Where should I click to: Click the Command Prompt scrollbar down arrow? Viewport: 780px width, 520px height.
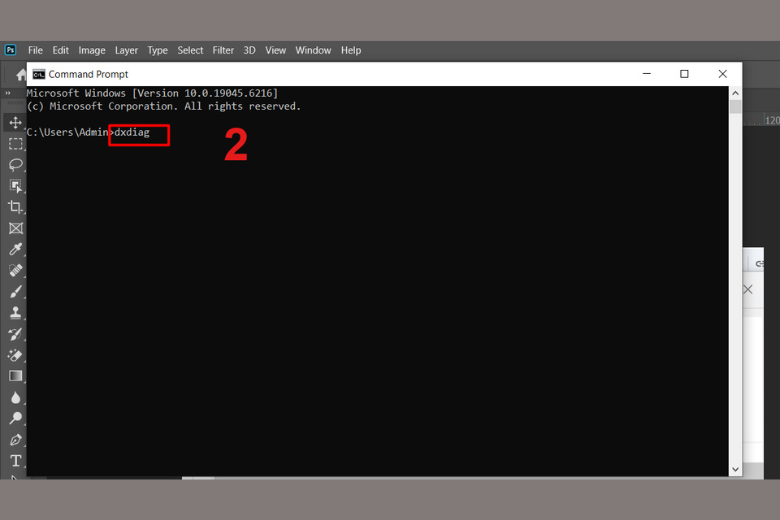pos(735,469)
